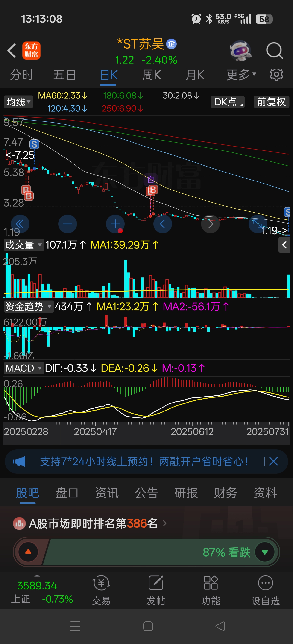
Task: Tap the 250:6.90 moving average label
Action: [123, 109]
